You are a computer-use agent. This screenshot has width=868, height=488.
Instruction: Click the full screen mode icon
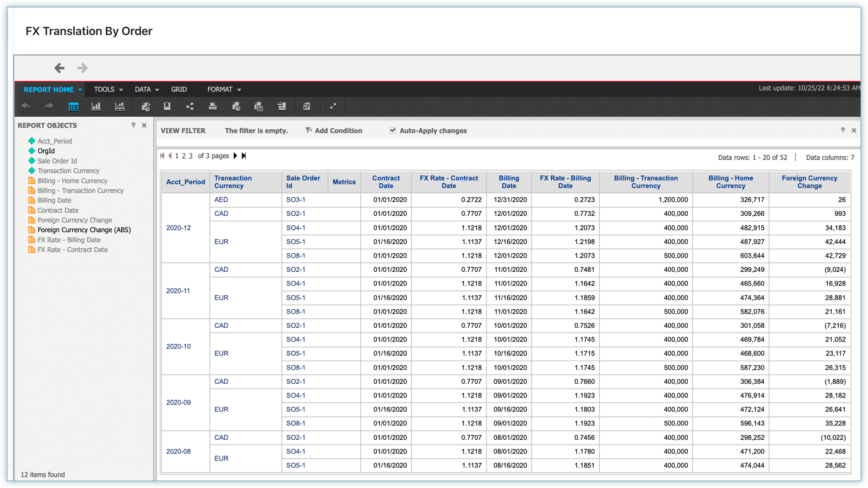click(x=333, y=106)
